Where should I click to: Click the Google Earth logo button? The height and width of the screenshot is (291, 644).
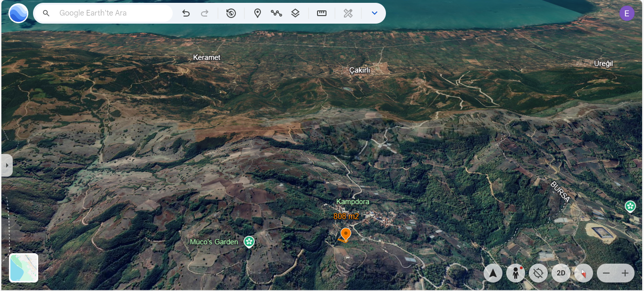18,13
